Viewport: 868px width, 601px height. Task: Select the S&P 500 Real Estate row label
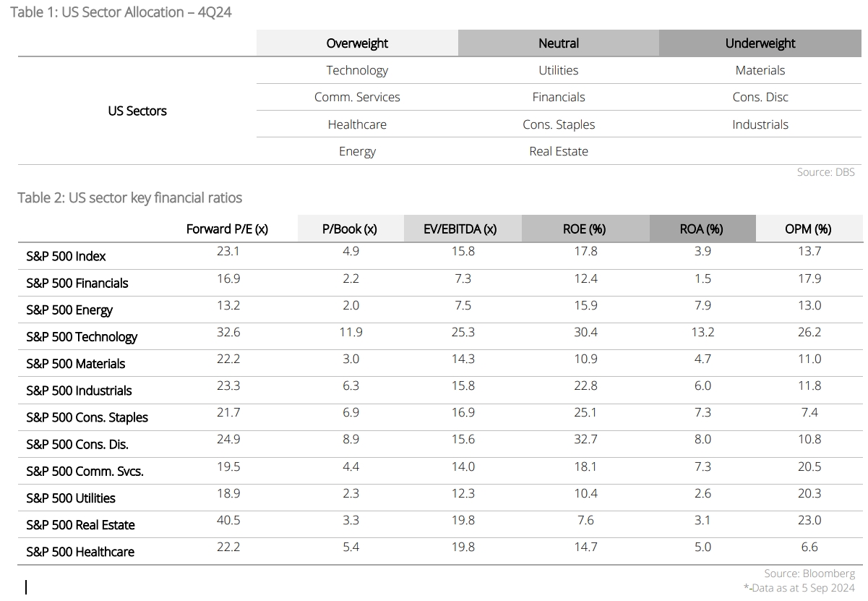tap(80, 525)
